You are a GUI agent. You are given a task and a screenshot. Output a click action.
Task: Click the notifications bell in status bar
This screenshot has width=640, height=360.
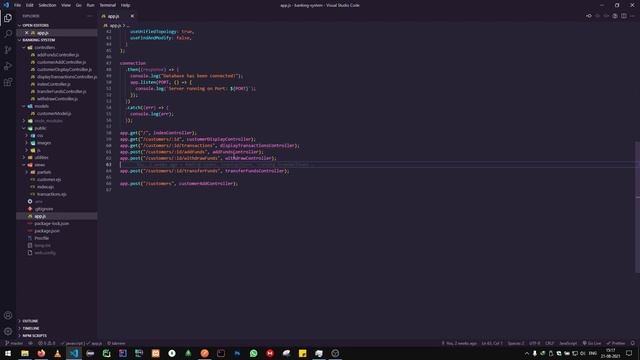pyautogui.click(x=633, y=343)
